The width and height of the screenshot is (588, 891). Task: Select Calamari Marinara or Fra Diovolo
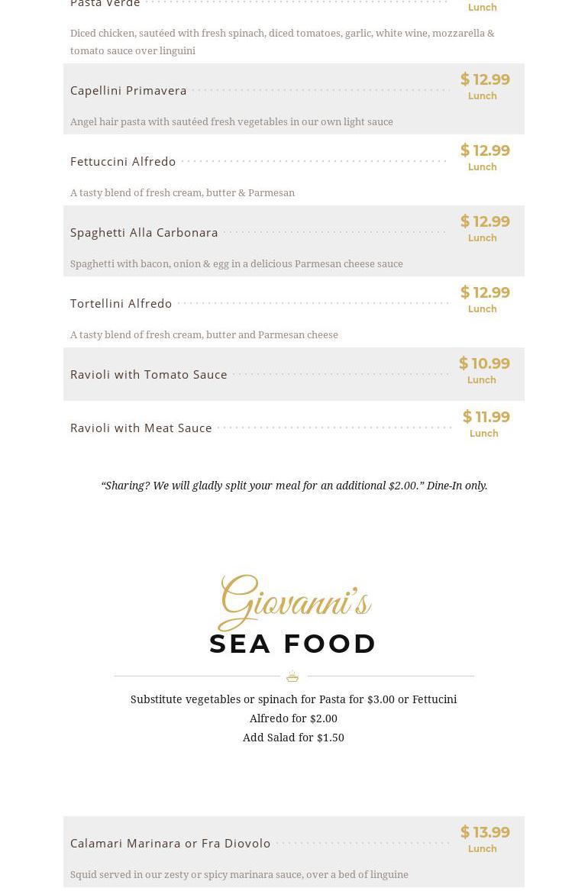[x=170, y=843]
